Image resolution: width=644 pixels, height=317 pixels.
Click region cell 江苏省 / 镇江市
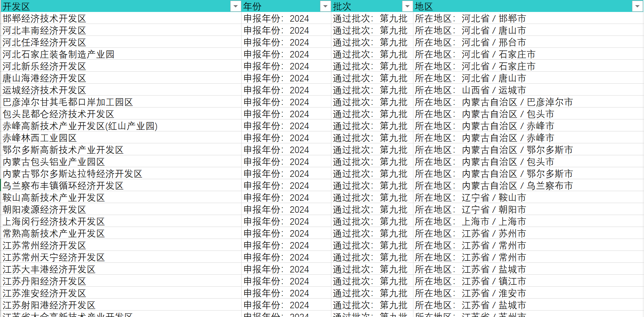pos(528,281)
